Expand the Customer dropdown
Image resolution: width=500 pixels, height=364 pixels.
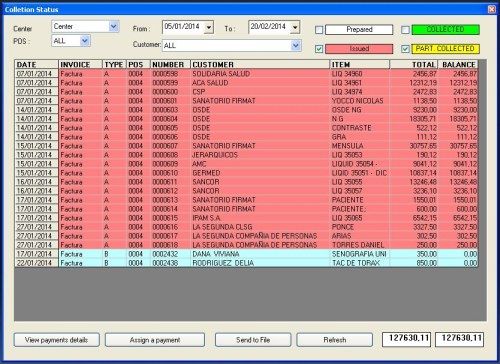296,45
